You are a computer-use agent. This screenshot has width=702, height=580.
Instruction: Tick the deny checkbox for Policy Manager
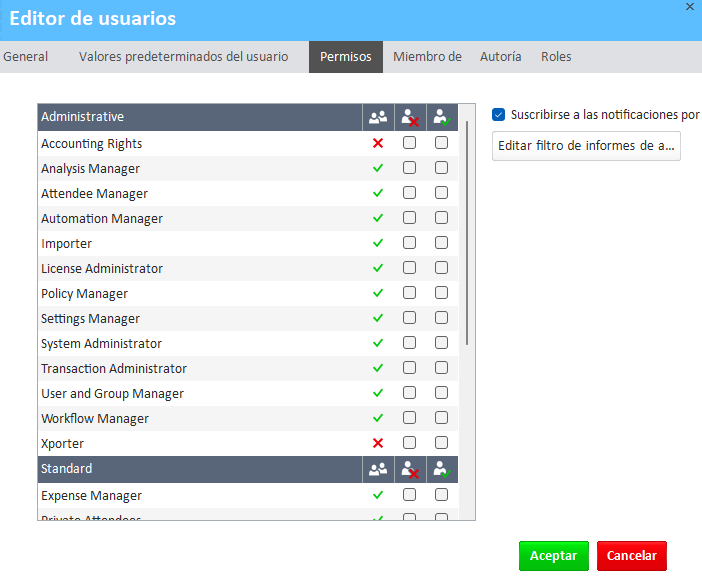coord(409,293)
